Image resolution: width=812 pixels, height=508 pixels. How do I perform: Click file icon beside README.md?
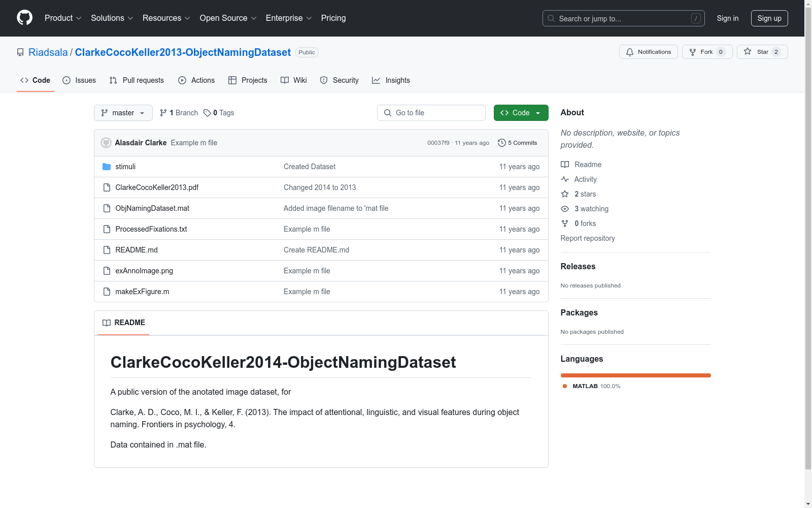click(107, 250)
